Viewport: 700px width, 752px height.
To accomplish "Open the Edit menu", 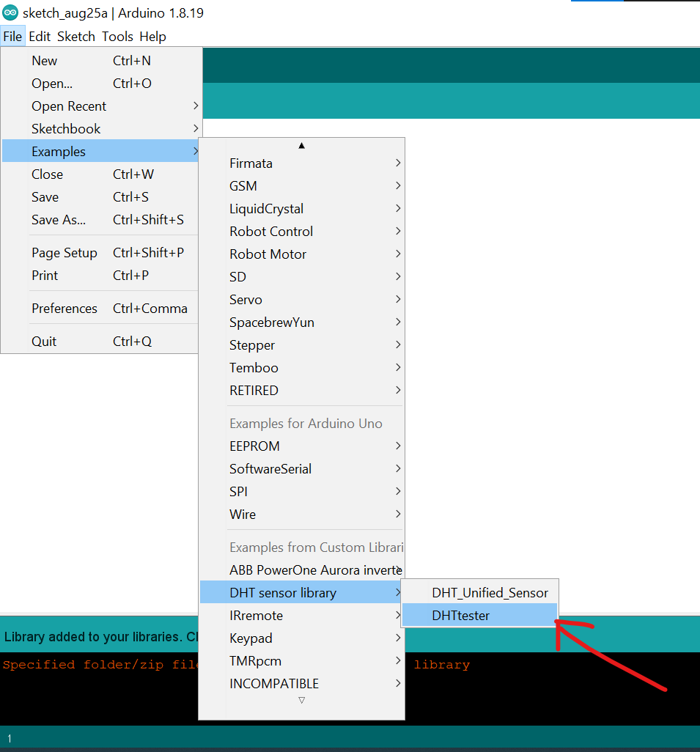I will point(40,37).
